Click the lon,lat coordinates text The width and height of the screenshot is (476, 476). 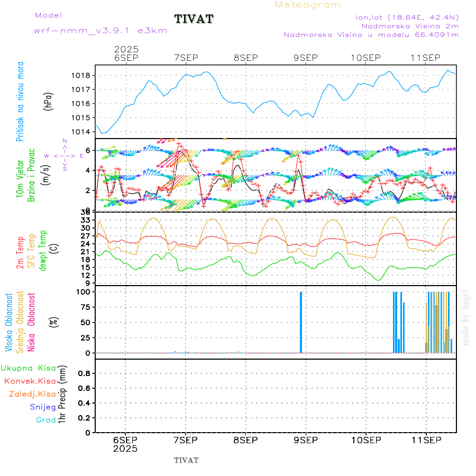[x=407, y=17]
